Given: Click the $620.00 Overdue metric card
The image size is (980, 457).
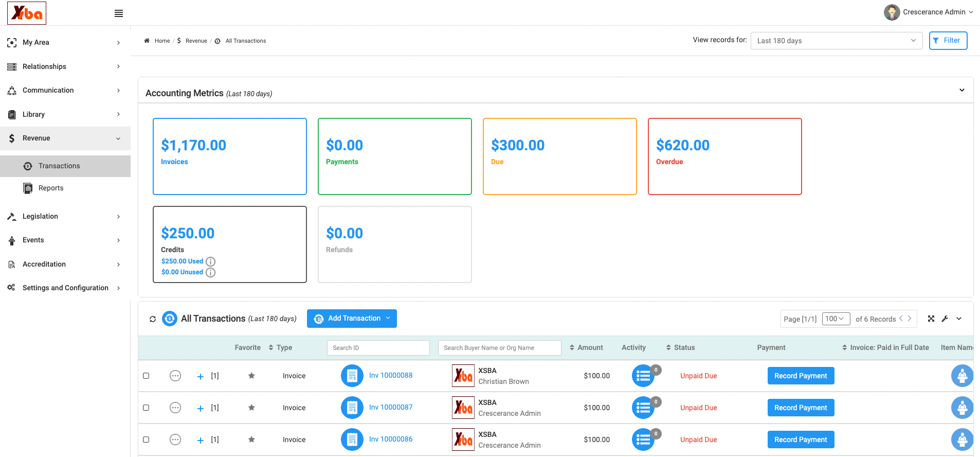Looking at the screenshot, I should [x=725, y=156].
